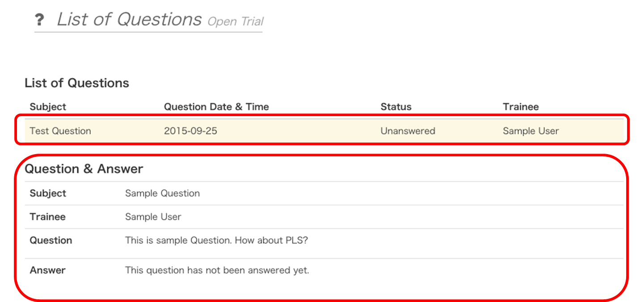Image resolution: width=644 pixels, height=302 pixels.
Task: Click the Unanswered status in the question list
Action: click(407, 130)
